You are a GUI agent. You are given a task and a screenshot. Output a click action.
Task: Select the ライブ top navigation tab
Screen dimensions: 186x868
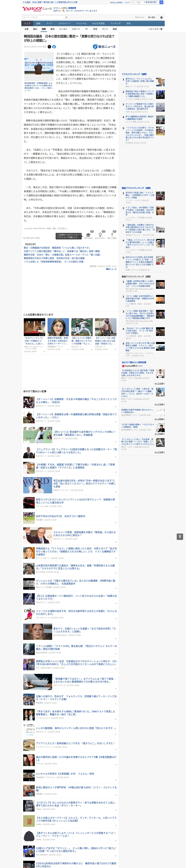tap(49, 24)
